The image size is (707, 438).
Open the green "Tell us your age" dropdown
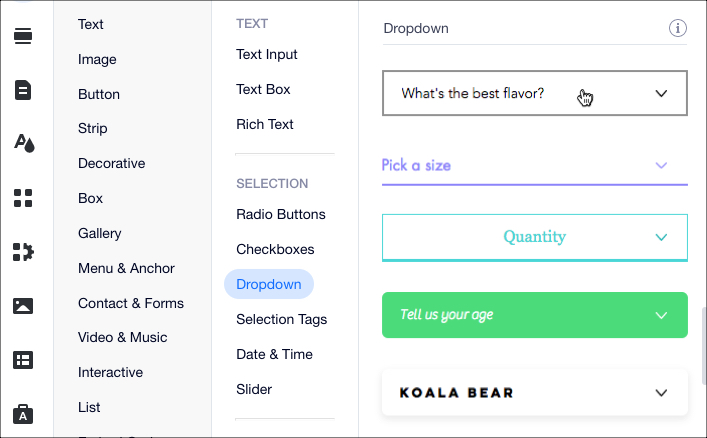click(x=535, y=315)
